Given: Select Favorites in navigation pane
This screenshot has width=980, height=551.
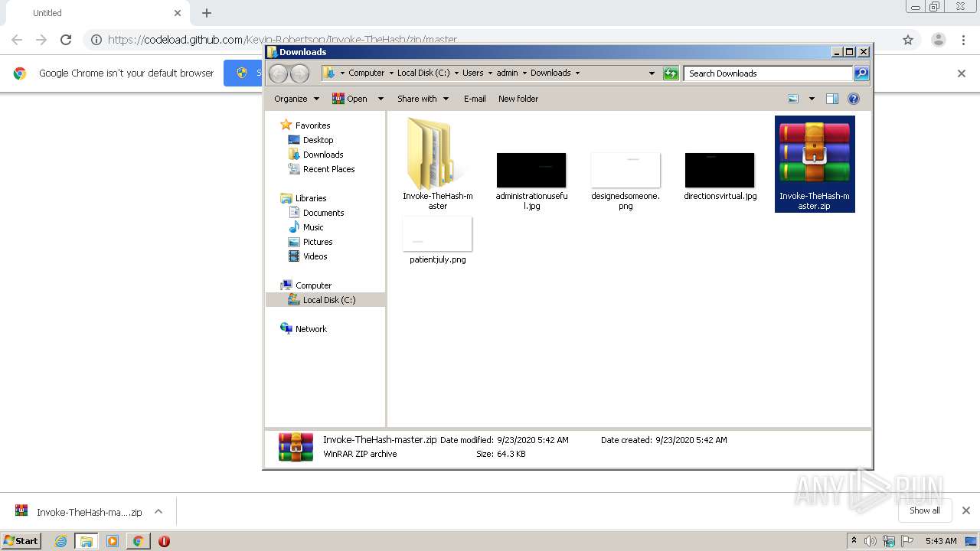Looking at the screenshot, I should click(312, 126).
